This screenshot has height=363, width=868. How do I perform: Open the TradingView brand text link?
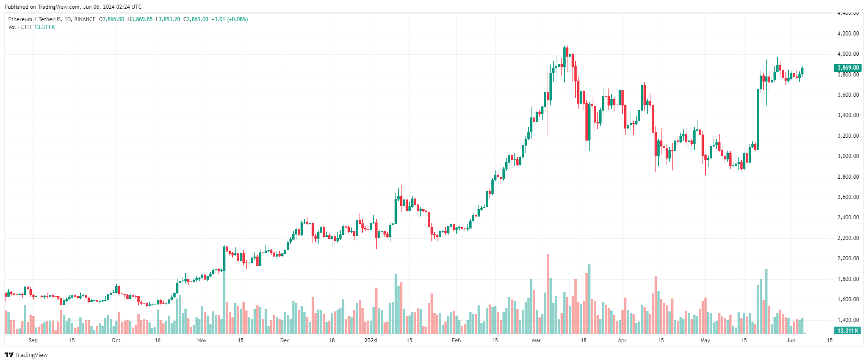(x=31, y=355)
